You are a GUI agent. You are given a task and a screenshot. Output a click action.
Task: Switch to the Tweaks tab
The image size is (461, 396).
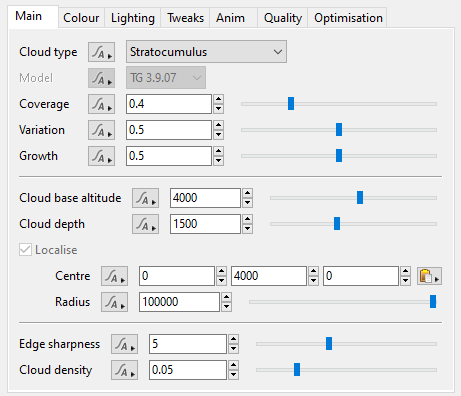pos(185,18)
